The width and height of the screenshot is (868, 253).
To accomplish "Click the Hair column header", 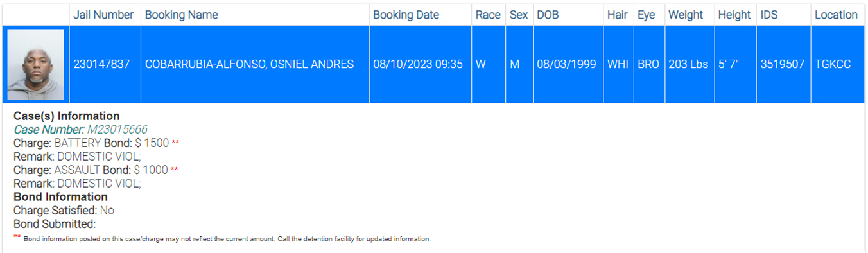I will (617, 15).
